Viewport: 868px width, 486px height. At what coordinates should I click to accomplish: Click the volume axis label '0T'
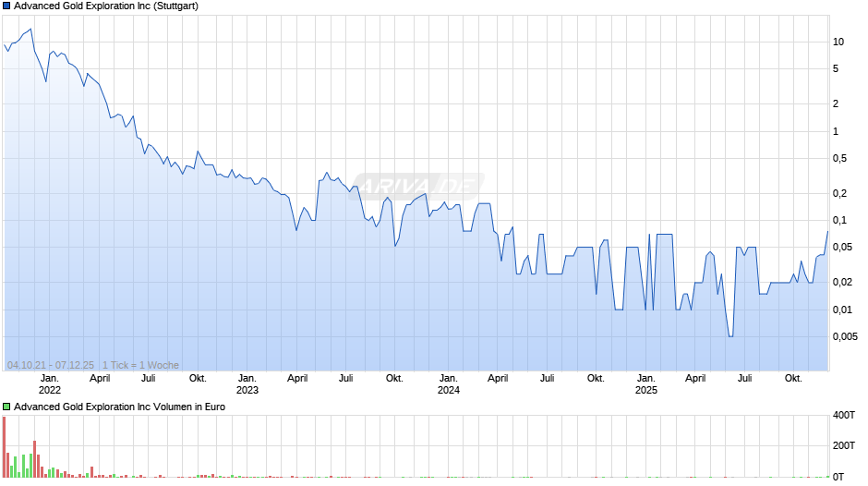(x=838, y=477)
